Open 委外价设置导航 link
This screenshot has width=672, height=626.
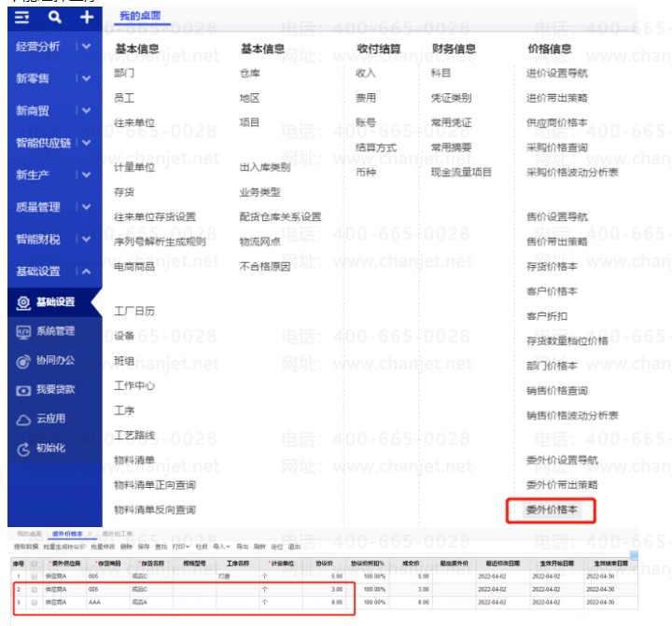pos(562,460)
